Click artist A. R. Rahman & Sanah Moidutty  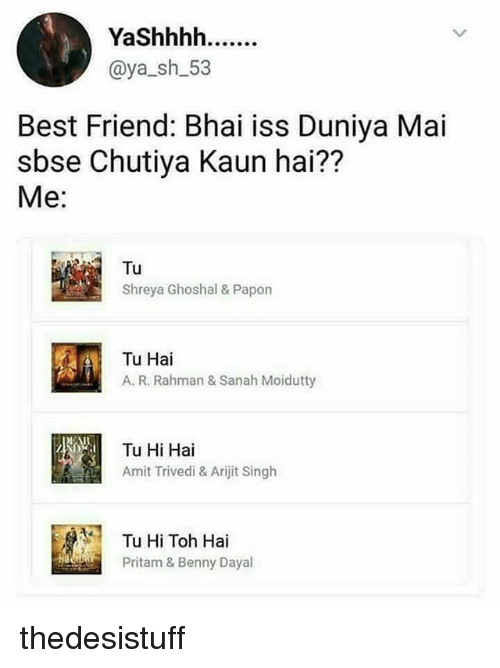pyautogui.click(x=219, y=380)
